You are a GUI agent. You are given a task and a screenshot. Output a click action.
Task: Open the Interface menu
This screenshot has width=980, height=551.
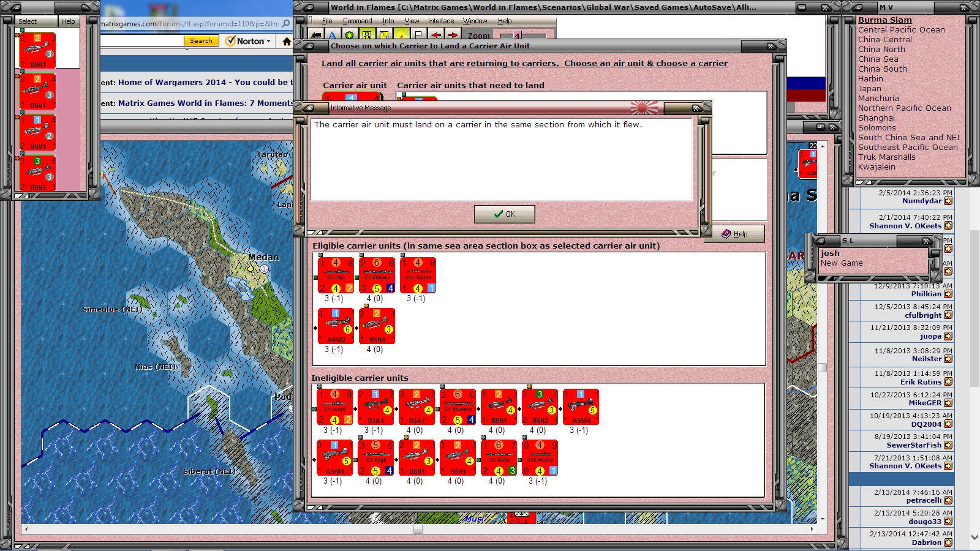pos(441,21)
